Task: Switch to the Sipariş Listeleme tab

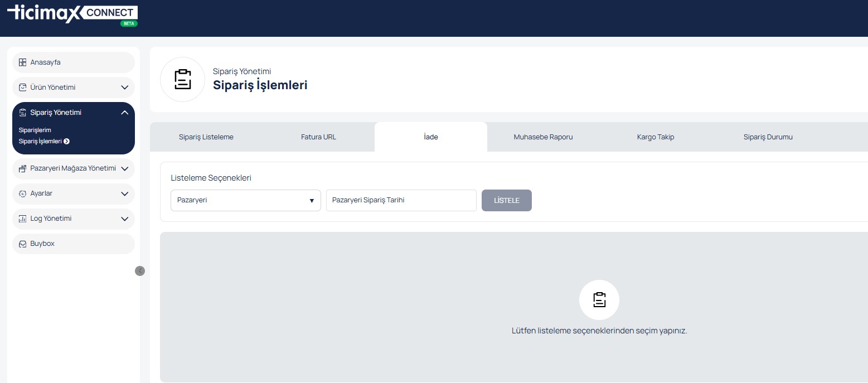Action: point(206,137)
